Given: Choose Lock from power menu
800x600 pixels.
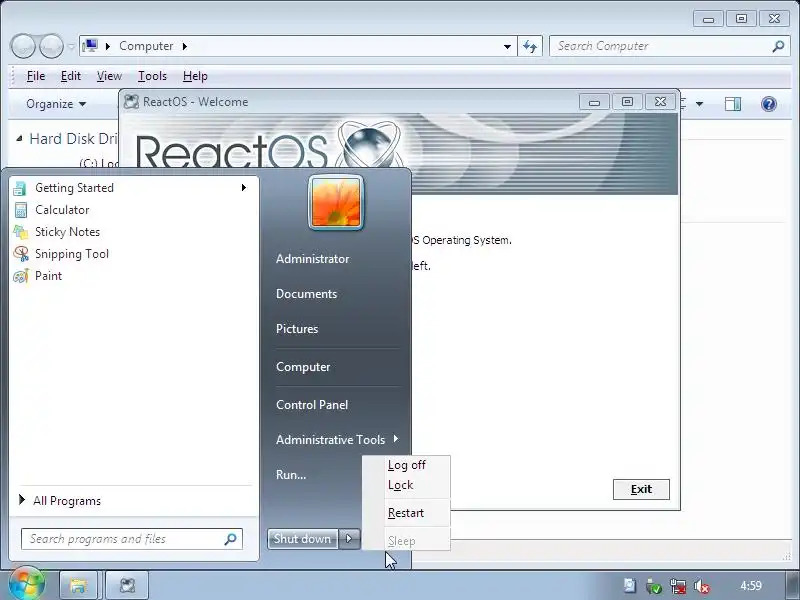Looking at the screenshot, I should (x=401, y=485).
